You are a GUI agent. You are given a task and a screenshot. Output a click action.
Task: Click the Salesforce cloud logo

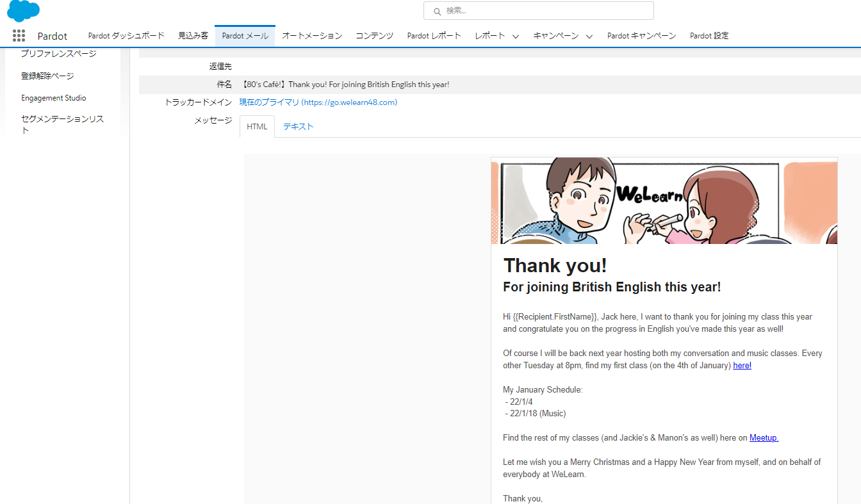click(x=22, y=11)
